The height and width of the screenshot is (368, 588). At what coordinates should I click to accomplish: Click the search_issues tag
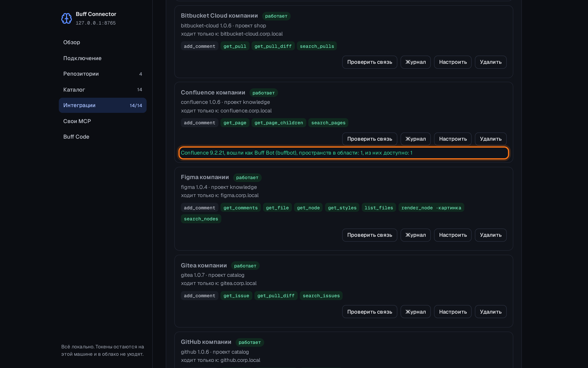click(x=321, y=296)
